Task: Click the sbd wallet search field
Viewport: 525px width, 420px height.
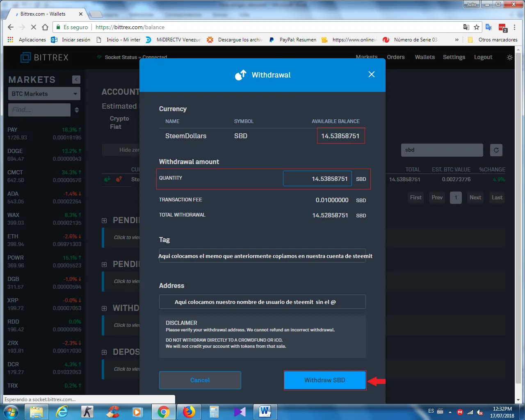Action: click(442, 150)
